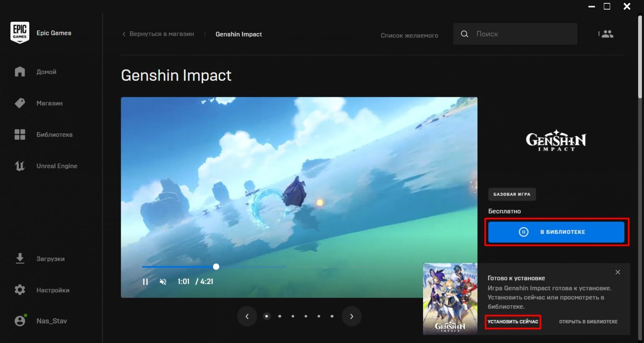The image size is (644, 343).
Task: Open the Настройки (Settings) gear icon
Action: (19, 290)
